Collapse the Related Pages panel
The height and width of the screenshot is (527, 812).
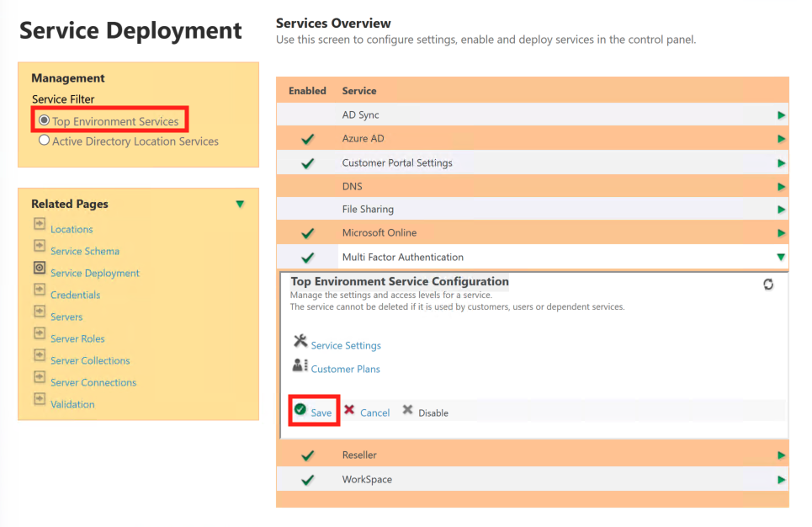[x=240, y=205]
